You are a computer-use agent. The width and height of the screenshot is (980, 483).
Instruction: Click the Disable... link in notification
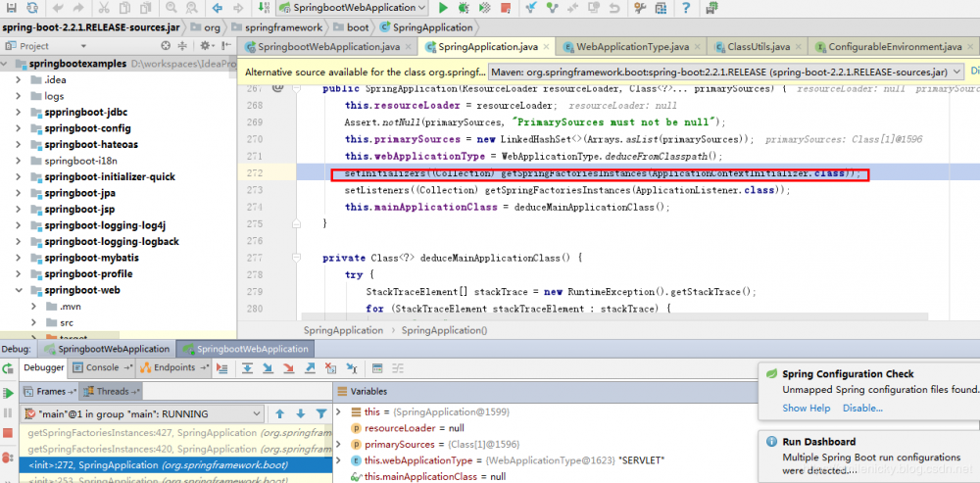(862, 409)
